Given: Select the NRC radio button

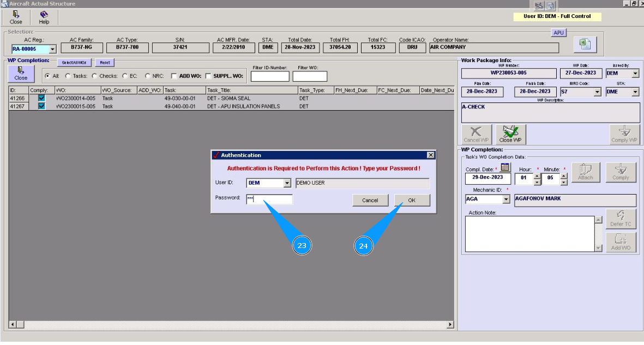Looking at the screenshot, I should 147,76.
